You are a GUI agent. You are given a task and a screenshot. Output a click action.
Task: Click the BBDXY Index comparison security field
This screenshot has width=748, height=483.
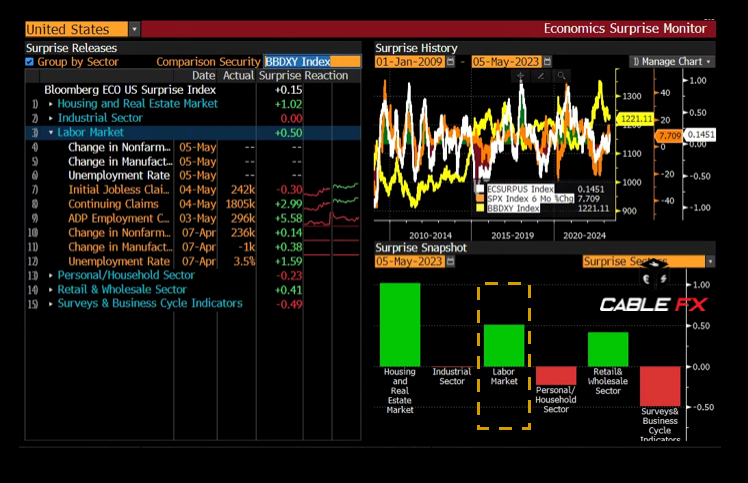312,62
